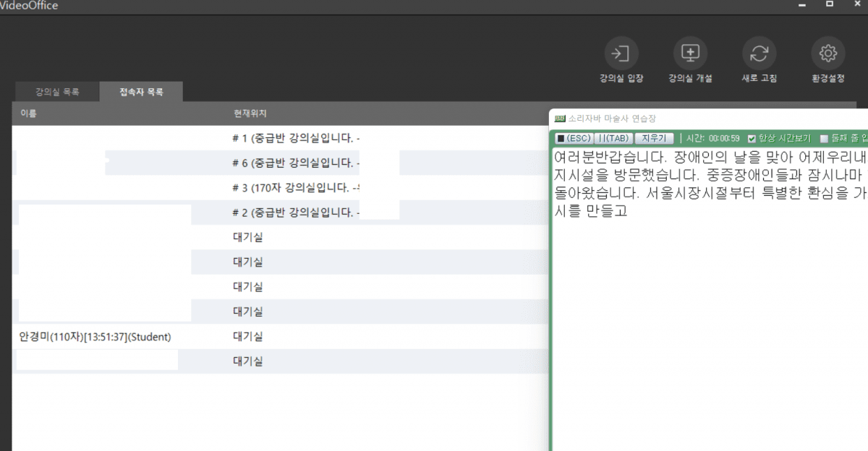Minimize the VideoOffice window

click(x=802, y=5)
